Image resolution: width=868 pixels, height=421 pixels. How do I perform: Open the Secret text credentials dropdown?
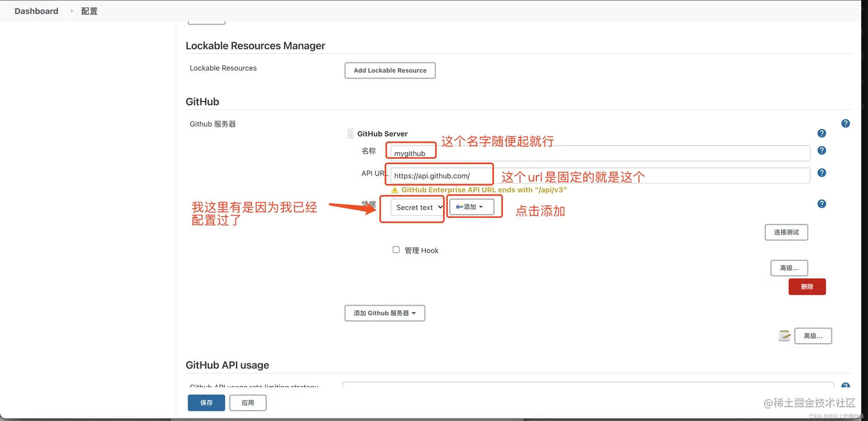417,207
